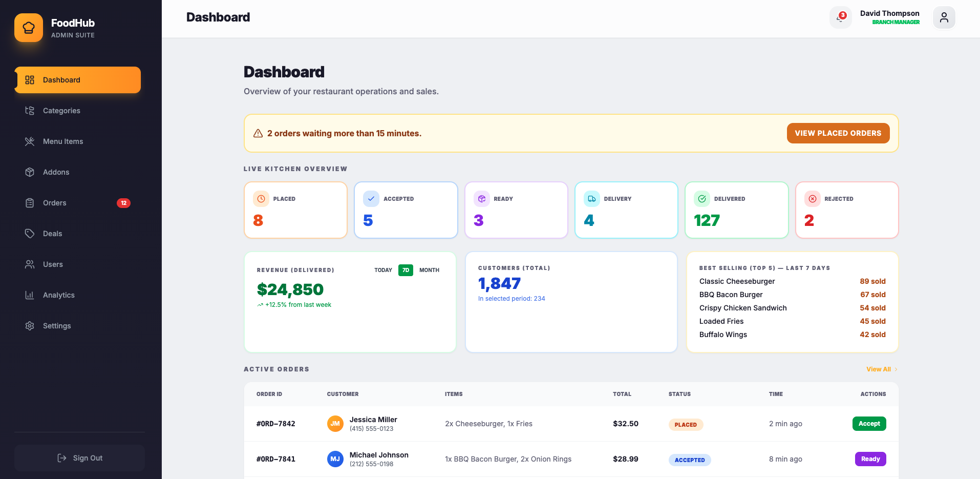Open the Delivery card showing 4

point(627,210)
